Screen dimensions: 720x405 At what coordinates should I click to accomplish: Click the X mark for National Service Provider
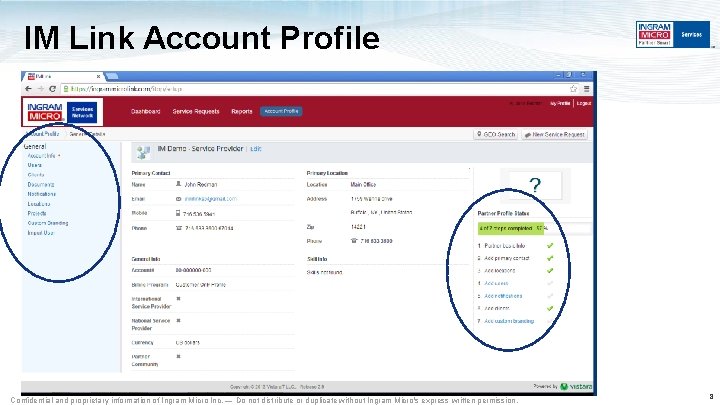coord(179,321)
